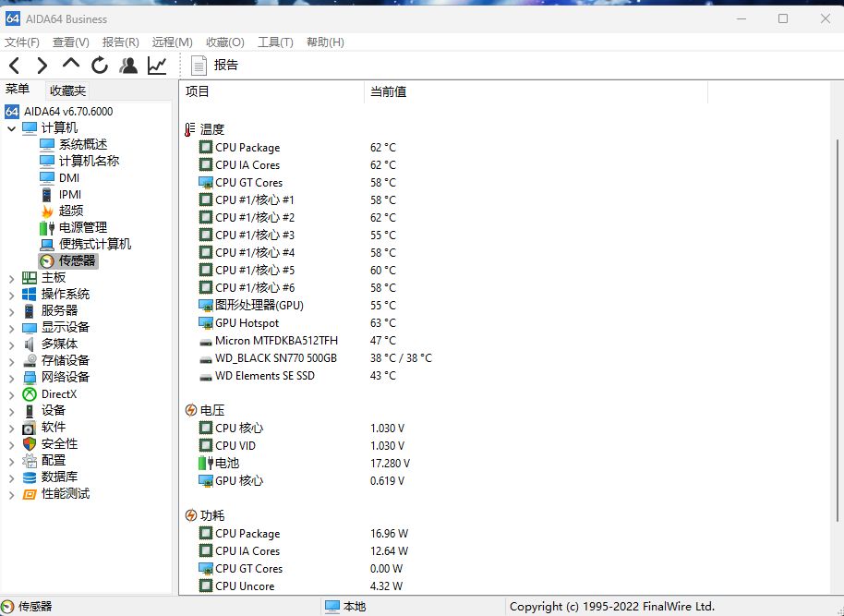Select the 传感器 sensor tree item
Viewport: 844px width, 616px height.
68,260
